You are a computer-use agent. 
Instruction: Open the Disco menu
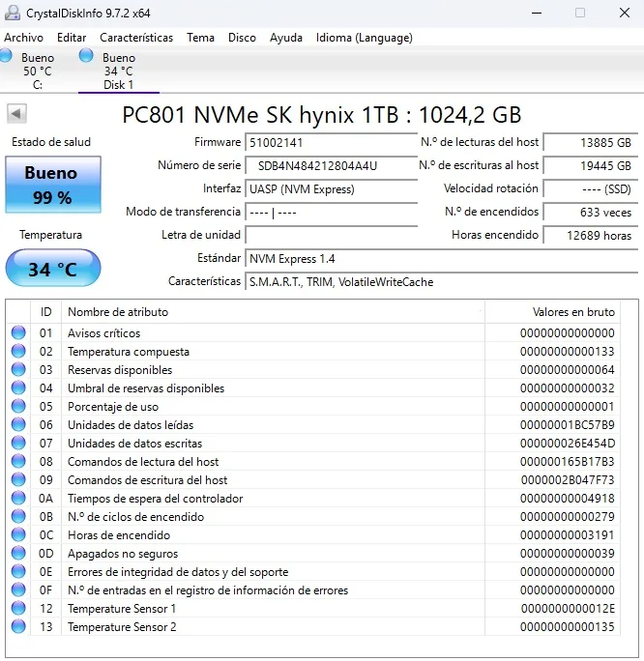point(242,38)
